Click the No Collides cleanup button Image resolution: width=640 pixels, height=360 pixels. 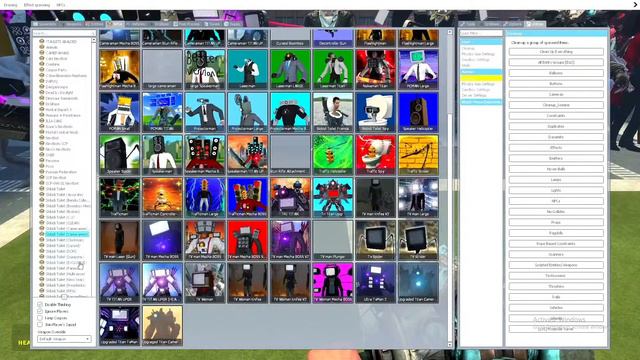(556, 212)
